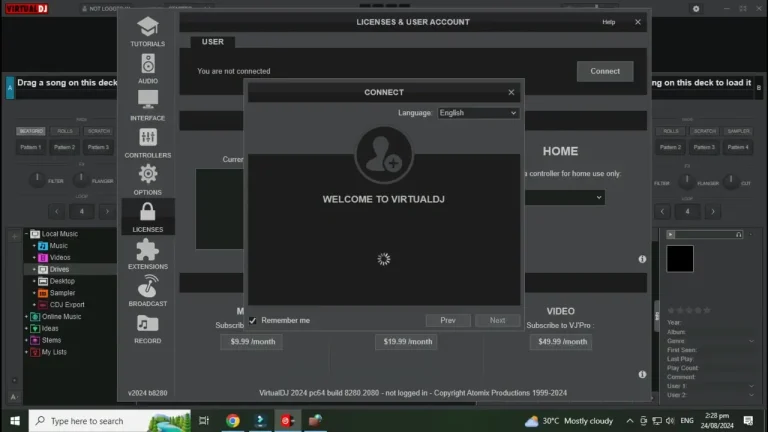Viewport: 768px width, 432px height.
Task: Open the Language dropdown
Action: click(x=478, y=113)
